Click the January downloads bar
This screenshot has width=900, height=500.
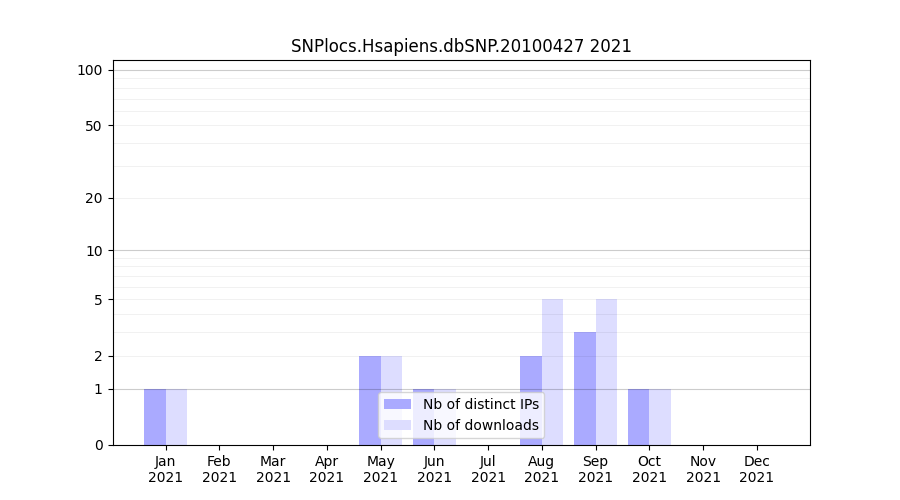[x=176, y=417]
